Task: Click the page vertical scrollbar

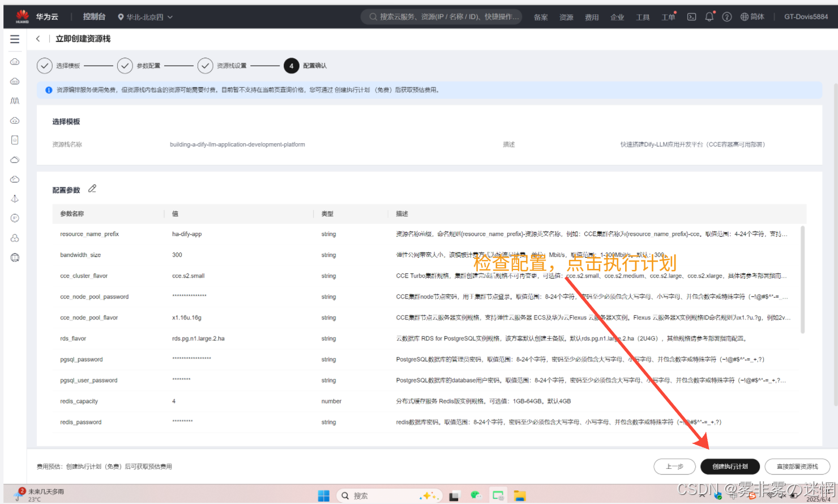Action: tap(835, 245)
